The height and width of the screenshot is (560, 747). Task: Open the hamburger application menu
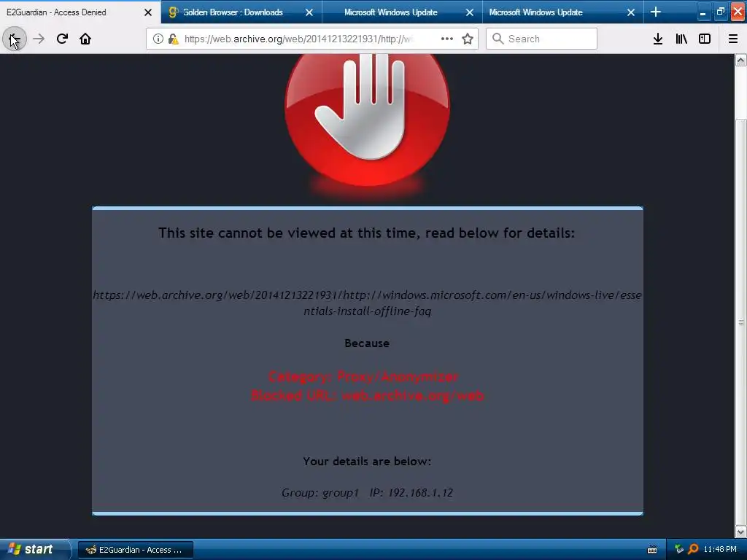[733, 39]
